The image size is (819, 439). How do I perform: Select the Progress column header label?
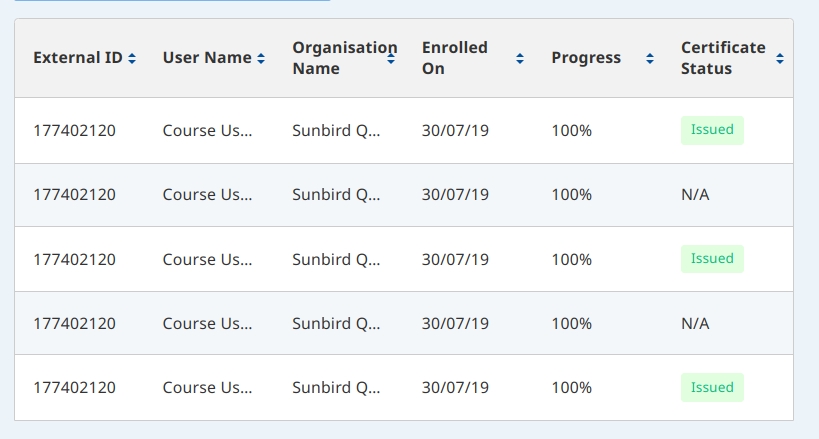coord(586,58)
